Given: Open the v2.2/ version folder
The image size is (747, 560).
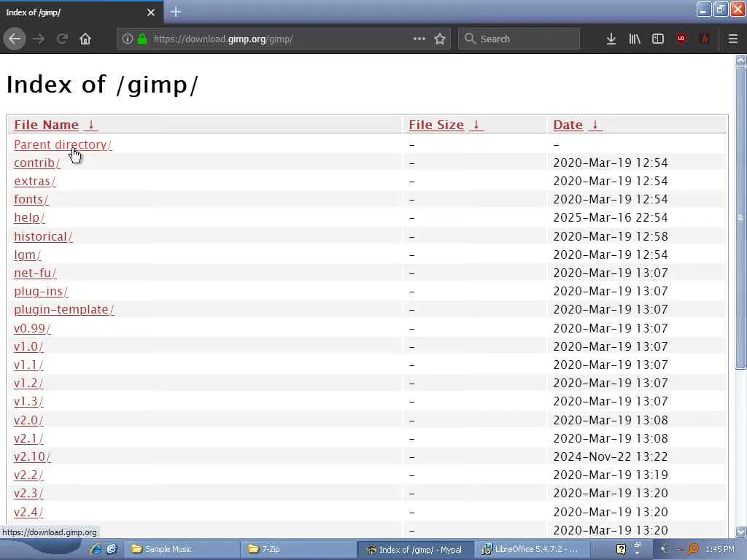Looking at the screenshot, I should pyautogui.click(x=28, y=475).
